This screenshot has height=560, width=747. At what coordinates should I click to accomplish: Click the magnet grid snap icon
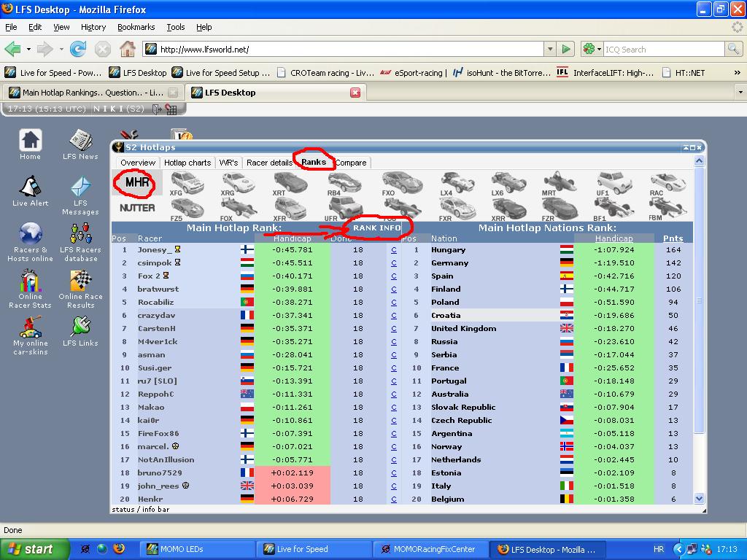click(171, 109)
